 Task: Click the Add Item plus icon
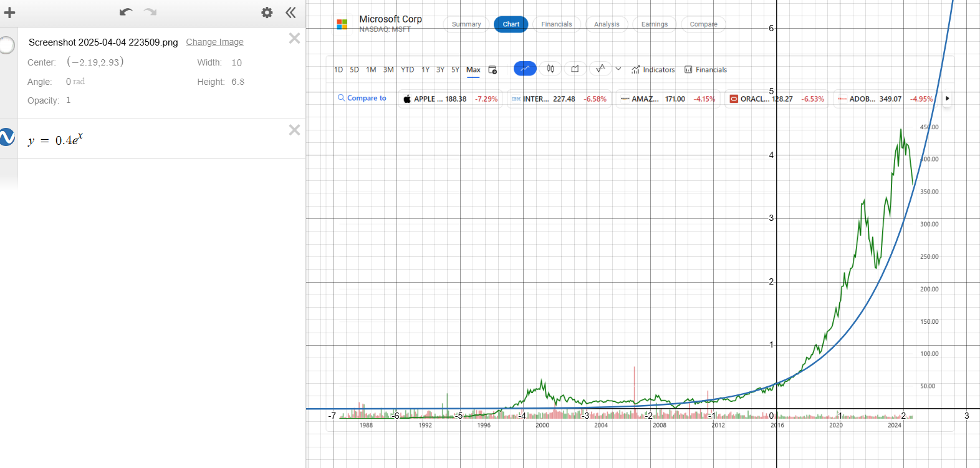point(9,12)
